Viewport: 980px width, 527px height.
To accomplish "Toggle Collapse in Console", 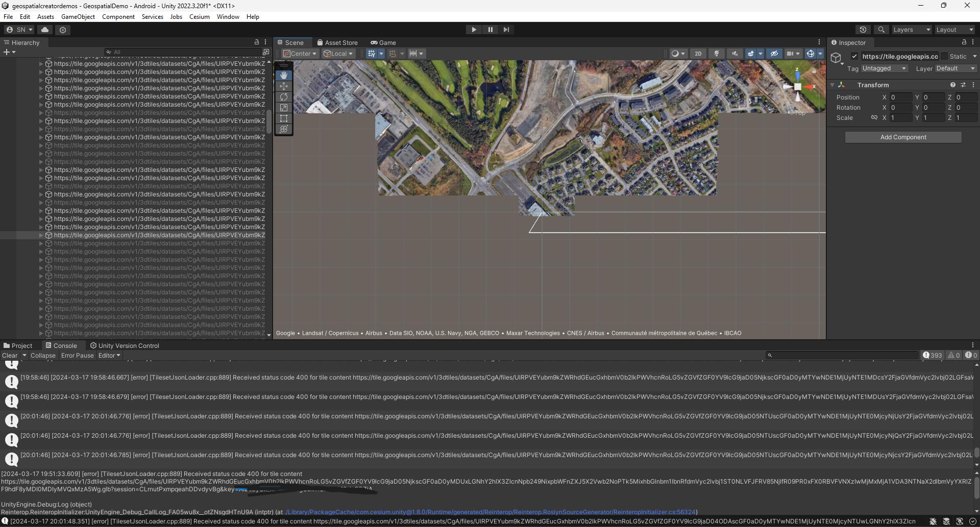I will (x=43, y=356).
